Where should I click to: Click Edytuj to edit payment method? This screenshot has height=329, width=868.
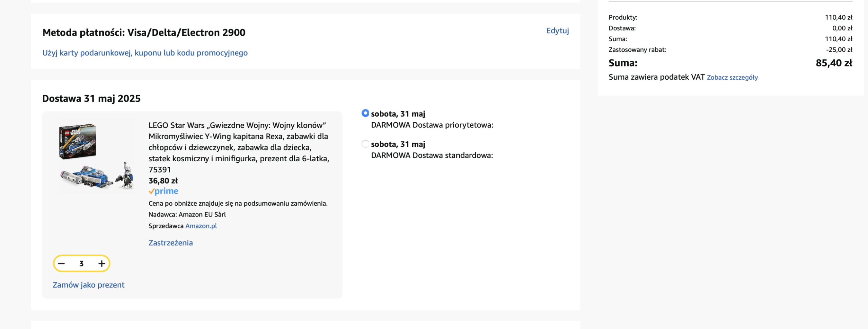click(x=557, y=31)
